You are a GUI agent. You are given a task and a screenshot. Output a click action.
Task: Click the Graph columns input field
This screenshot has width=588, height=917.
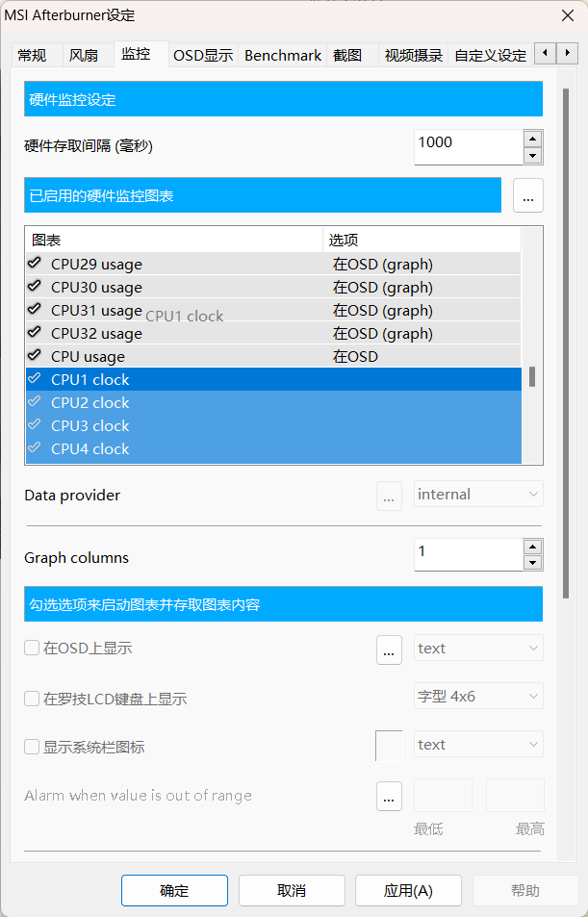tap(468, 554)
